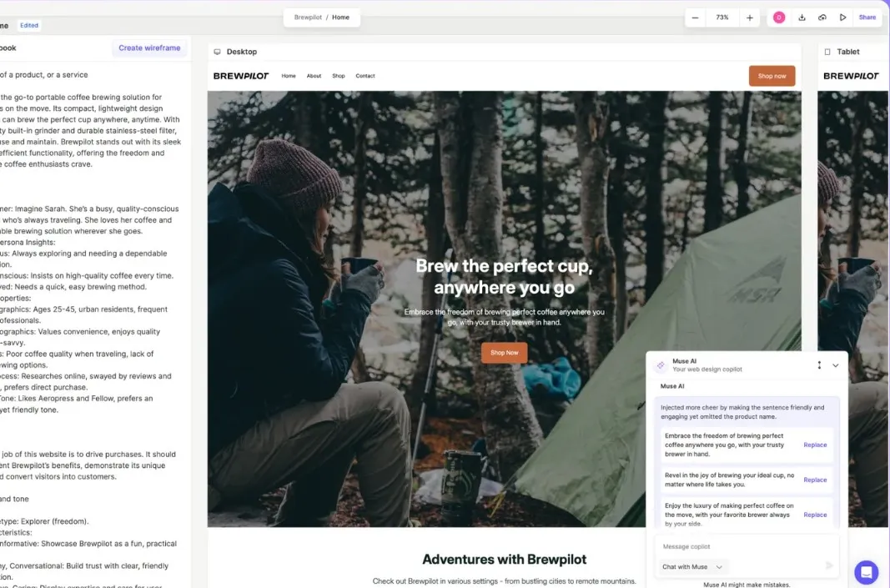
Task: Open the 73% zoom level control
Action: pyautogui.click(x=722, y=18)
